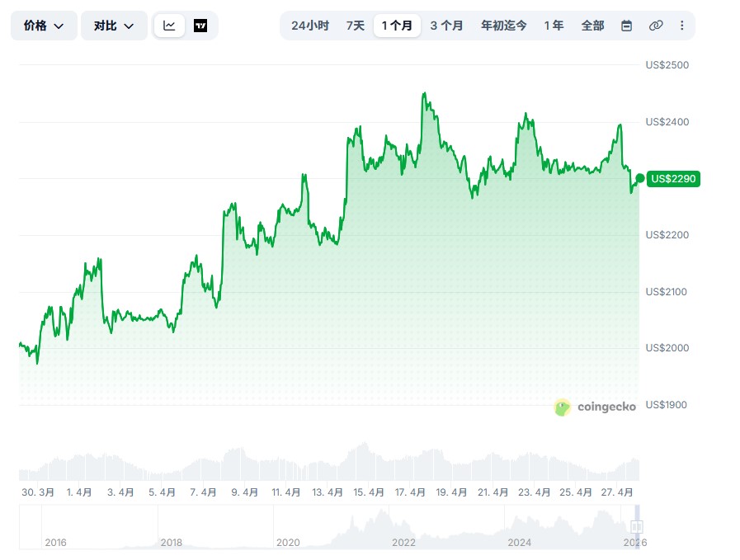Select 年初迄今 year-to-date range
Viewport: 740px width, 560px height.
(503, 26)
